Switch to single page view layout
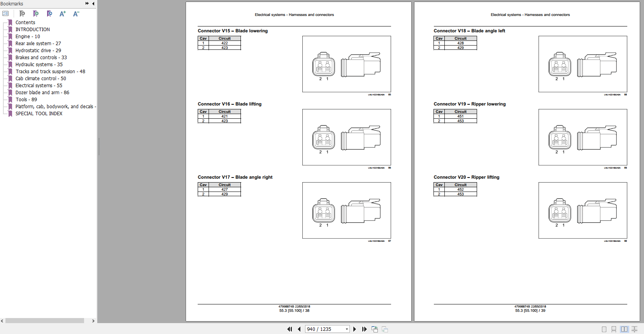The image size is (644, 334). [x=604, y=329]
